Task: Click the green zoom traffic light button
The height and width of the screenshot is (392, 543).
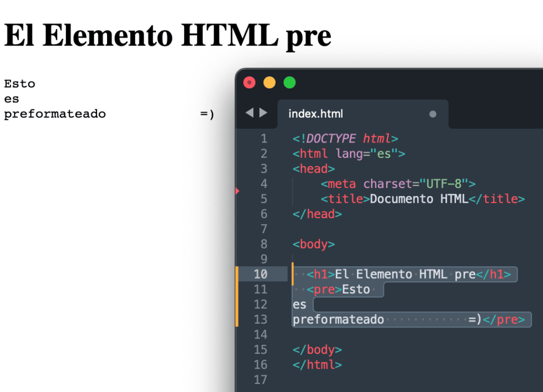Action: (x=290, y=83)
